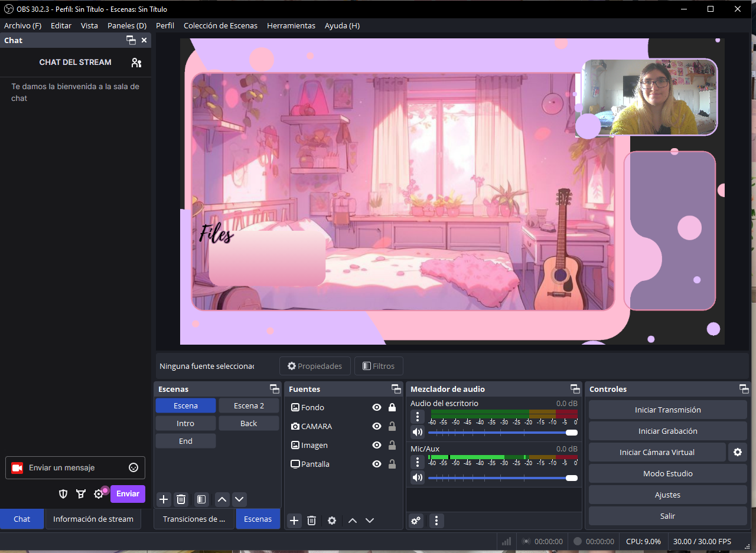Open the Paneles menu
Viewport: 756px width, 553px height.
(x=127, y=25)
